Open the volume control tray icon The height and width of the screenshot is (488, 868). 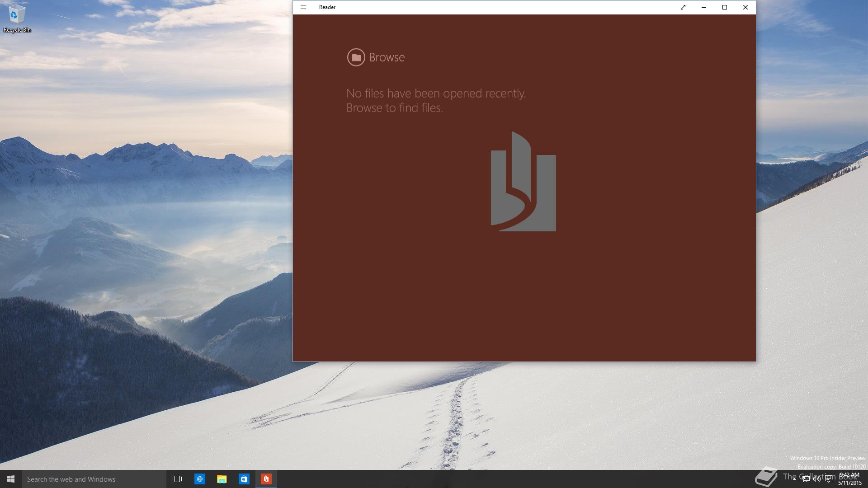(x=817, y=479)
